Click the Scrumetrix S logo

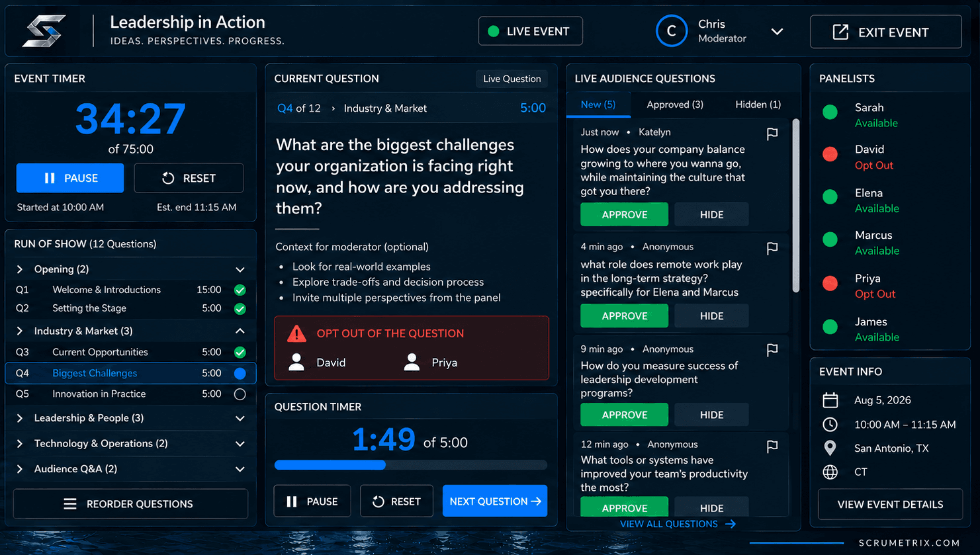(x=44, y=31)
